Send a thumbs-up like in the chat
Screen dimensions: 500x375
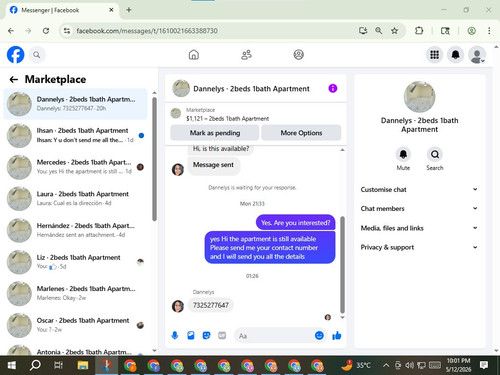pyautogui.click(x=337, y=335)
